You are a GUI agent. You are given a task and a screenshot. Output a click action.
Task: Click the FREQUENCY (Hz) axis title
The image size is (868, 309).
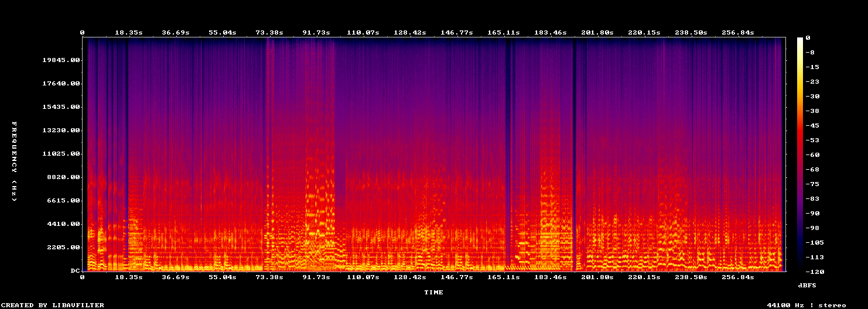[x=14, y=162]
